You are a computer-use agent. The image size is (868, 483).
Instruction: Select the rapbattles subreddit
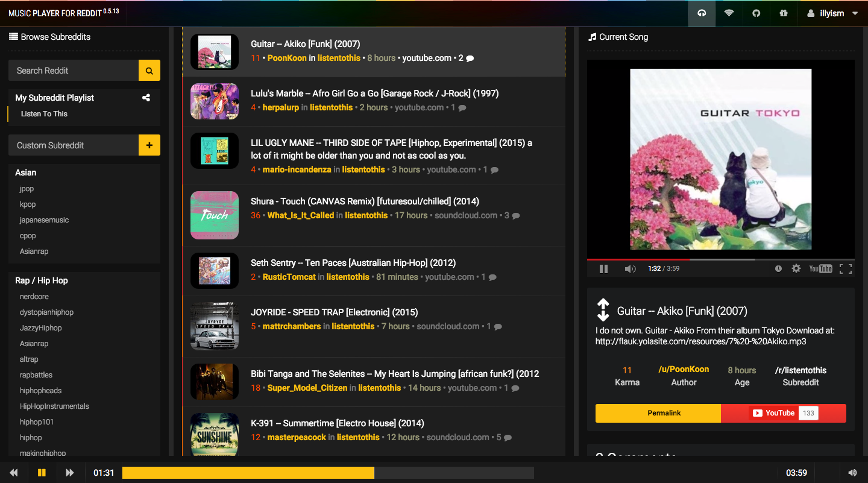(36, 375)
